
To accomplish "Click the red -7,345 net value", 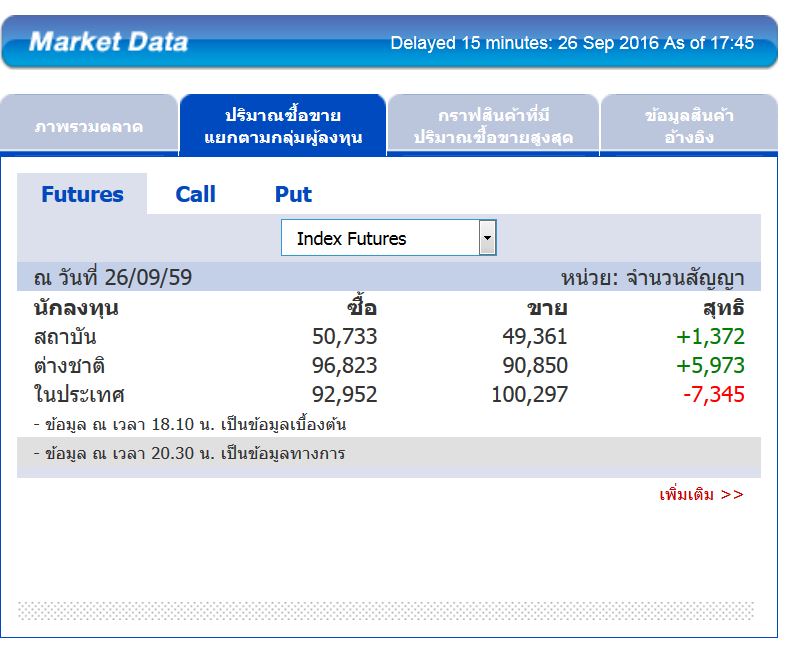I will tap(714, 395).
